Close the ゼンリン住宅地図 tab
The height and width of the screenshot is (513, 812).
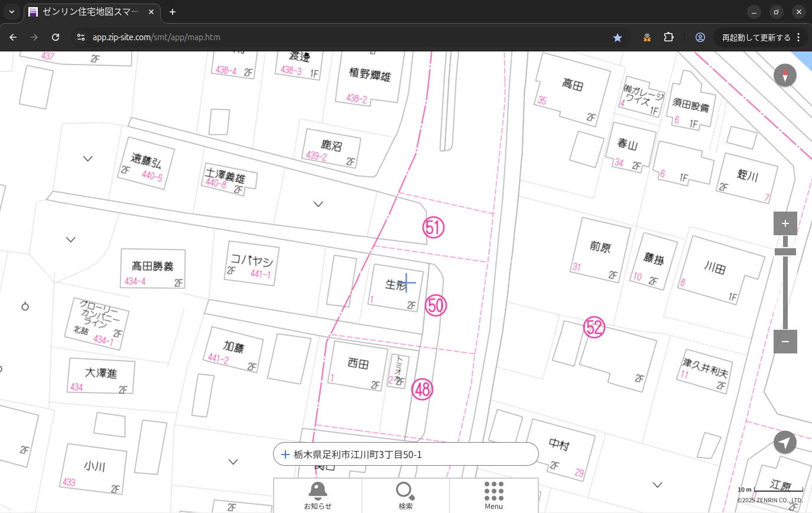pyautogui.click(x=151, y=12)
